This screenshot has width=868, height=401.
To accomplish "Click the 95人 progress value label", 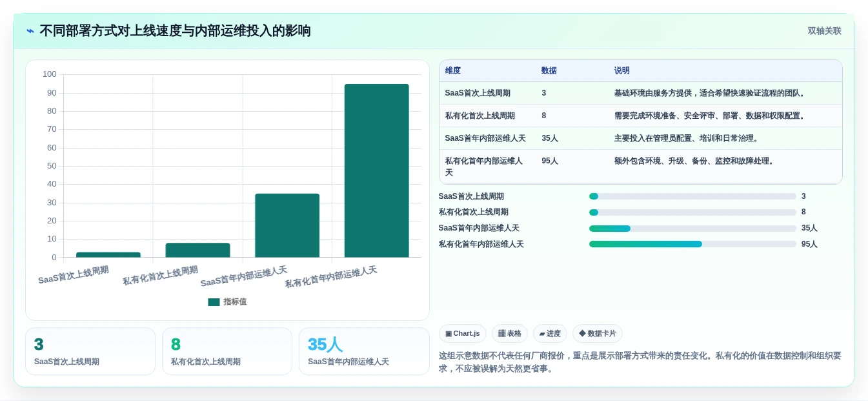I will pyautogui.click(x=809, y=244).
